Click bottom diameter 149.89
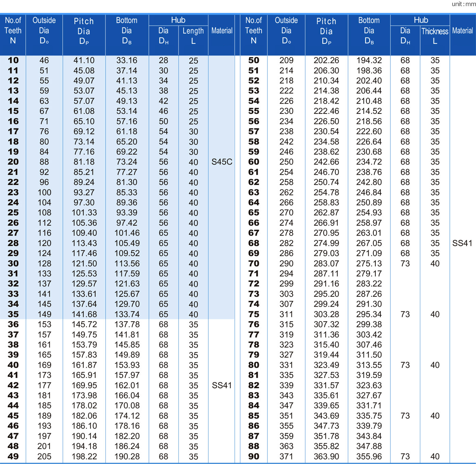This screenshot has height=464, width=476. pos(127,355)
